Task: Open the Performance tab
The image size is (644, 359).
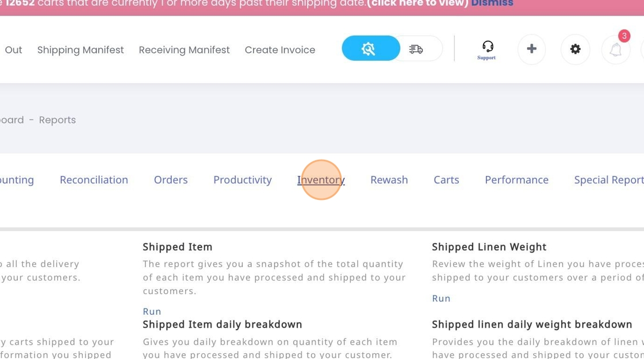Action: point(516,180)
